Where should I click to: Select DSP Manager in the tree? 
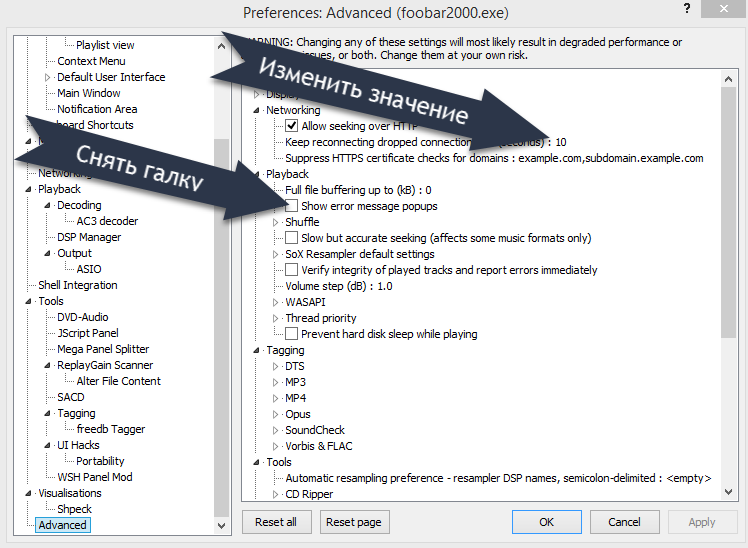(89, 237)
